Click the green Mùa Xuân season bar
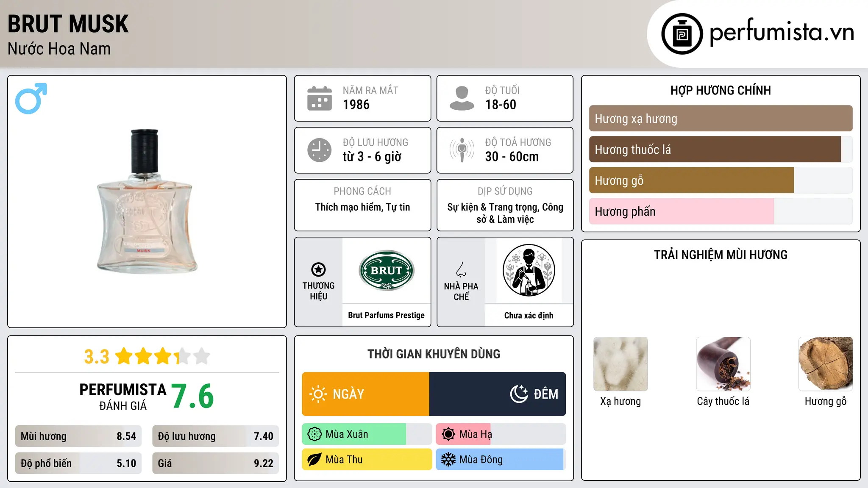 (354, 434)
